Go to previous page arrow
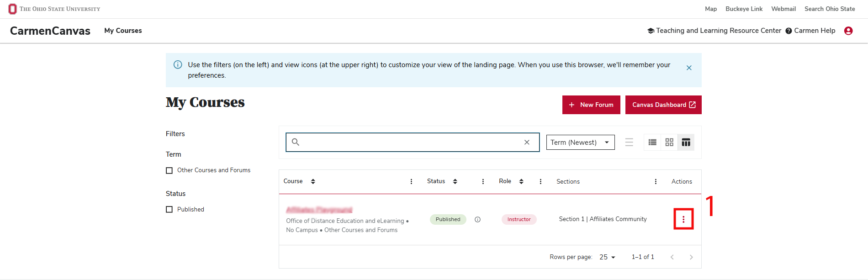The height and width of the screenshot is (280, 868). coord(672,257)
